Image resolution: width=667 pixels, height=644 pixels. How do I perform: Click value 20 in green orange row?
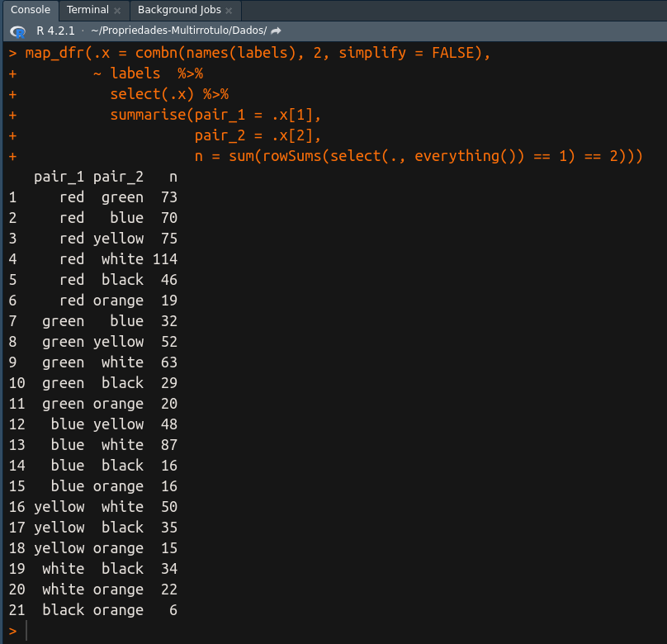pyautogui.click(x=169, y=404)
